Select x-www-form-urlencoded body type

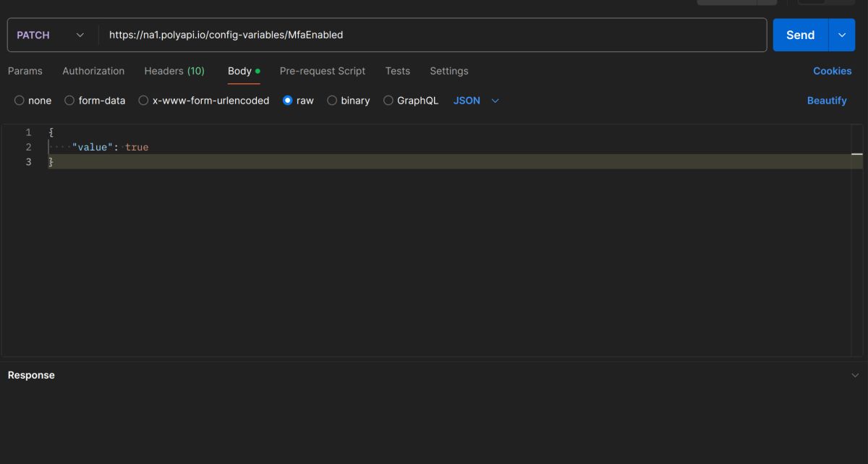click(204, 101)
